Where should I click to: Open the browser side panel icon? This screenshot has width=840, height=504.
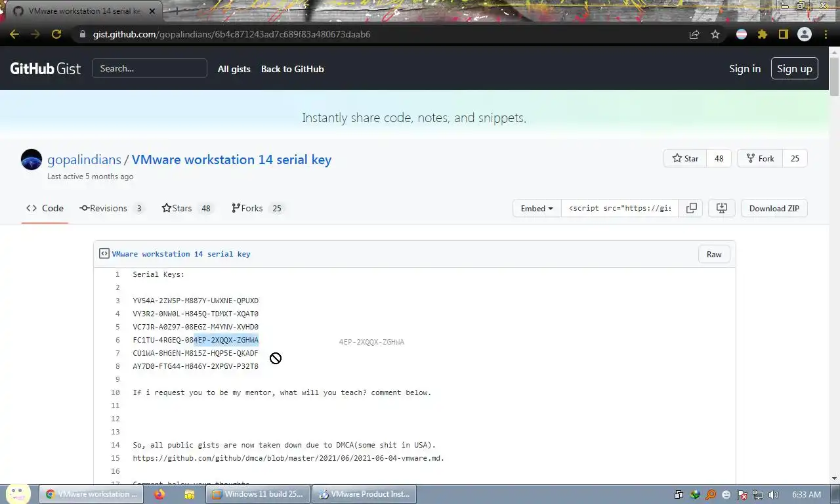pos(783,34)
